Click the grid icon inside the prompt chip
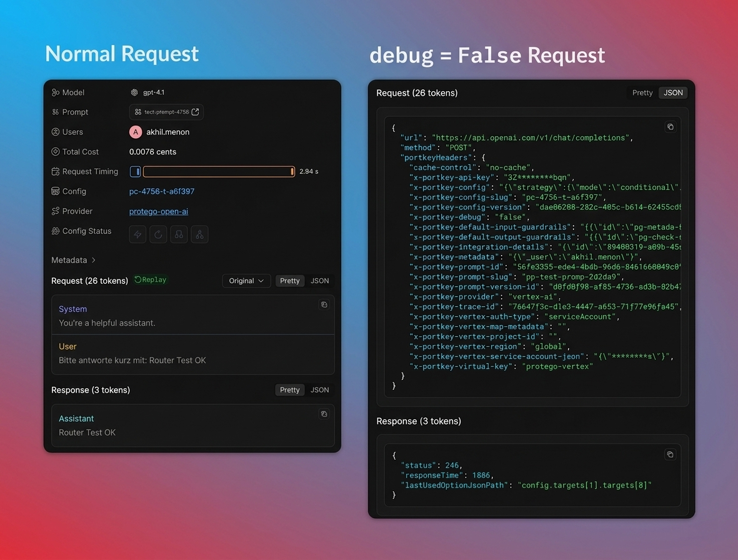Image resolution: width=738 pixels, height=560 pixels. click(x=138, y=112)
